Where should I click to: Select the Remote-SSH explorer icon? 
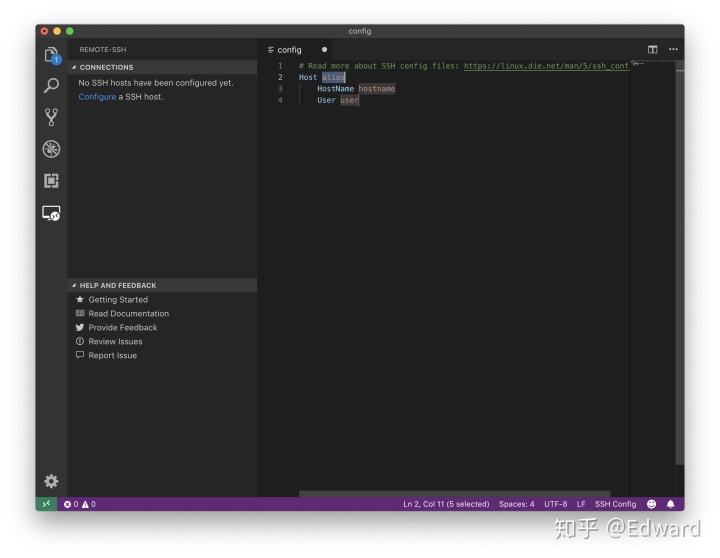click(x=51, y=213)
